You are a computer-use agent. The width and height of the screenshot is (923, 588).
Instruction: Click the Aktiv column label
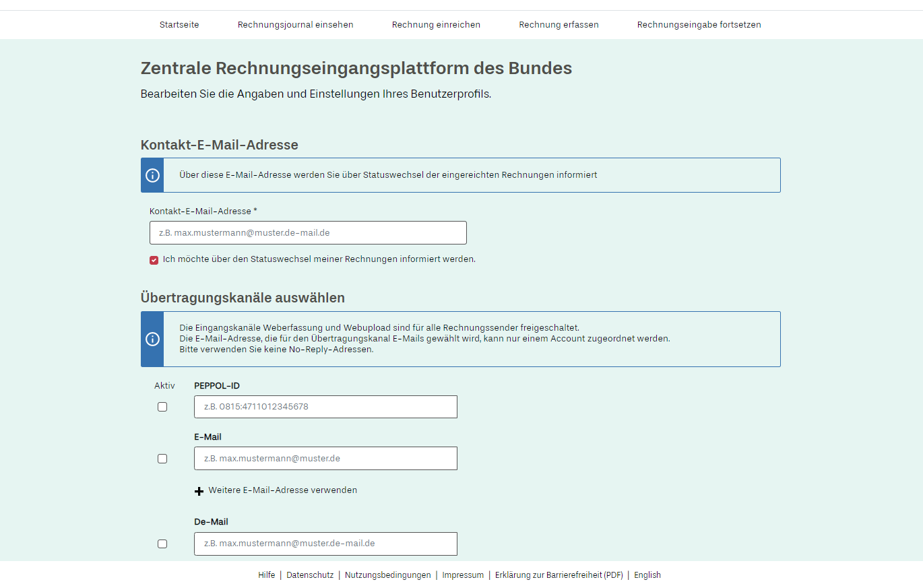164,386
